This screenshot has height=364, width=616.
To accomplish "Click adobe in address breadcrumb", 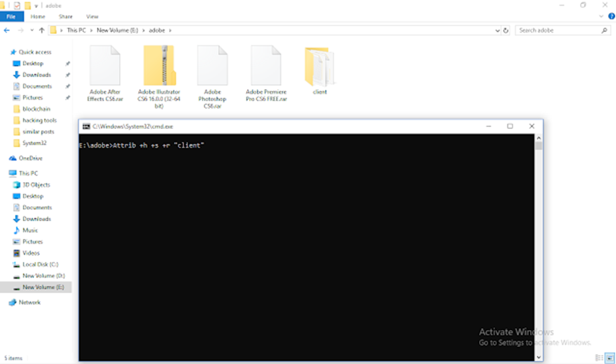I will (157, 30).
